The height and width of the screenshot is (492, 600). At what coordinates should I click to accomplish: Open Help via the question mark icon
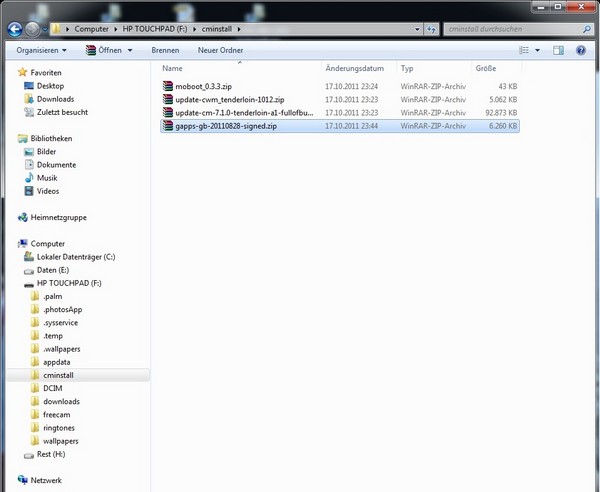tap(580, 51)
